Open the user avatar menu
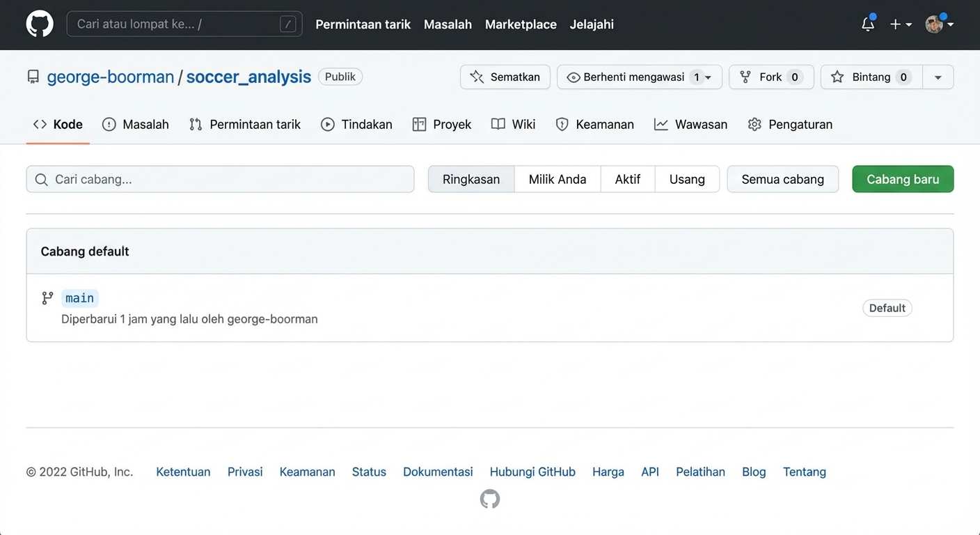The height and width of the screenshot is (535, 980). point(939,24)
